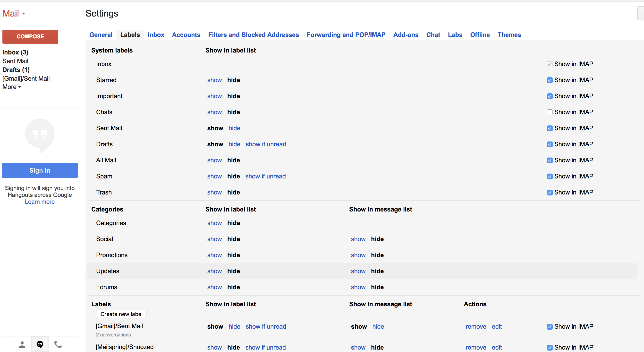Expand the More labels section
Image resolution: width=644 pixels, height=352 pixels.
coord(11,87)
